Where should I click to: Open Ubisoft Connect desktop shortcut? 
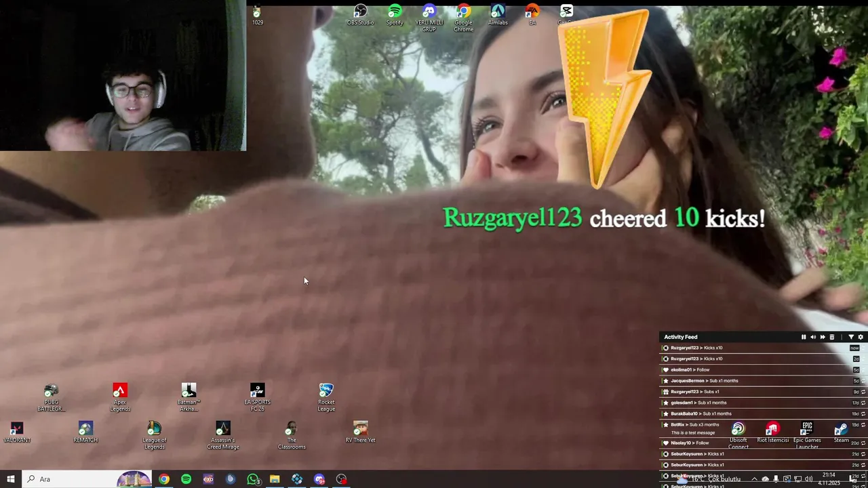coord(738,436)
